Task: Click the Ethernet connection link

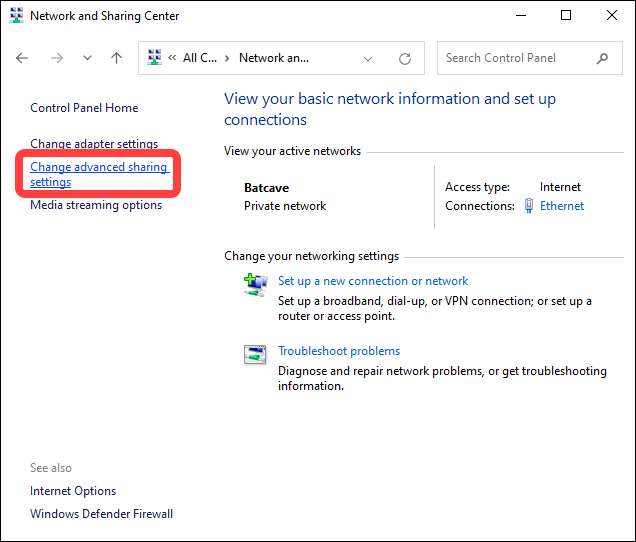Action: [561, 206]
